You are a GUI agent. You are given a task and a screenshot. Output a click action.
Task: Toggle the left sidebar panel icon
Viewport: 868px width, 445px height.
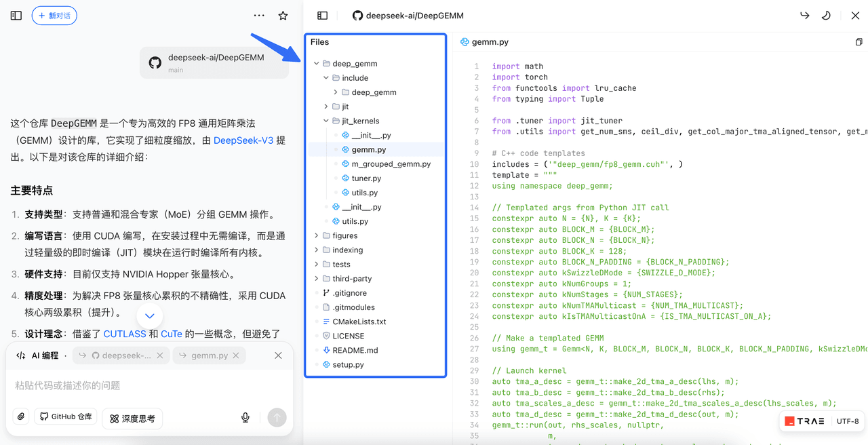pyautogui.click(x=16, y=16)
